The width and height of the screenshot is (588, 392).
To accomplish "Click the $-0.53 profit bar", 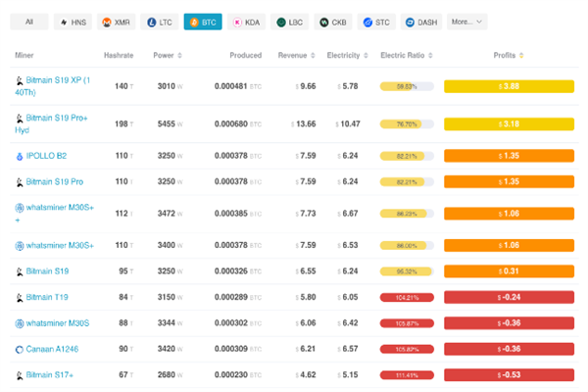I will pyautogui.click(x=509, y=375).
